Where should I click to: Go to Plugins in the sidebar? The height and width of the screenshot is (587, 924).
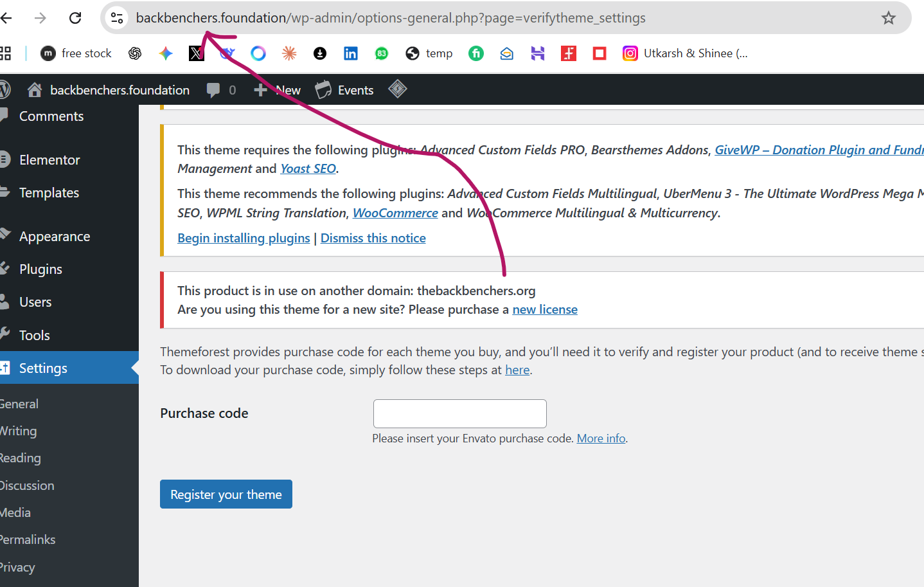coord(40,269)
